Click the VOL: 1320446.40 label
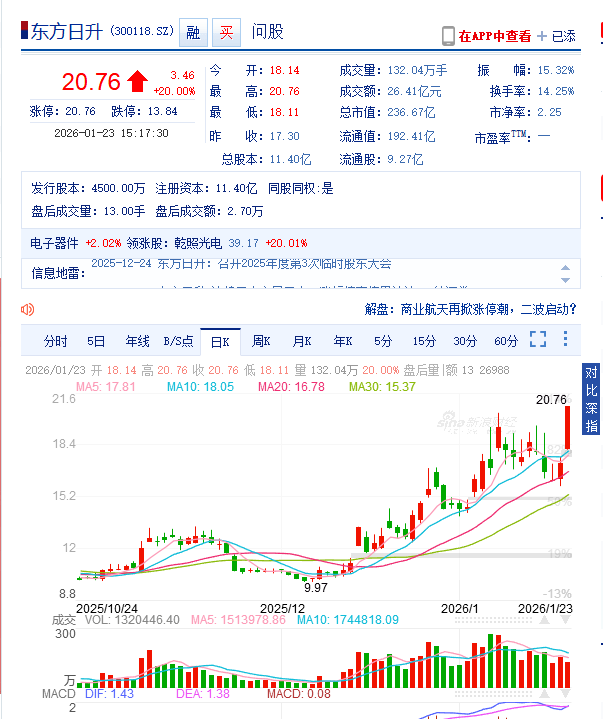 point(132,620)
